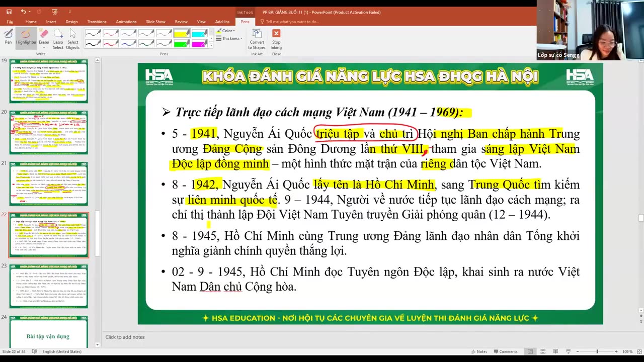644x362 pixels.
Task: Open zoom dialog via 109% level
Action: 627,351
